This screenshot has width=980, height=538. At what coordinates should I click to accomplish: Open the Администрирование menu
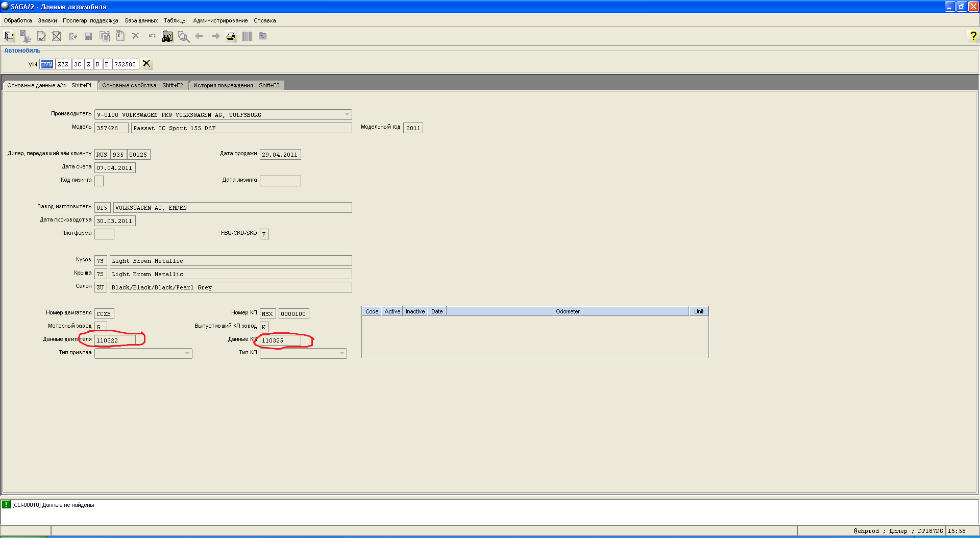coord(220,20)
